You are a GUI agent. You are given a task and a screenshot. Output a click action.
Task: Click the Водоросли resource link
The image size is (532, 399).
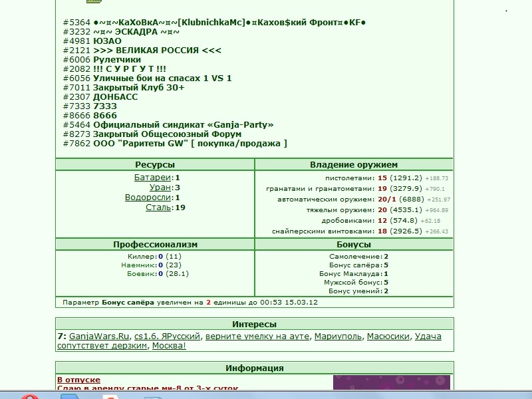(148, 198)
